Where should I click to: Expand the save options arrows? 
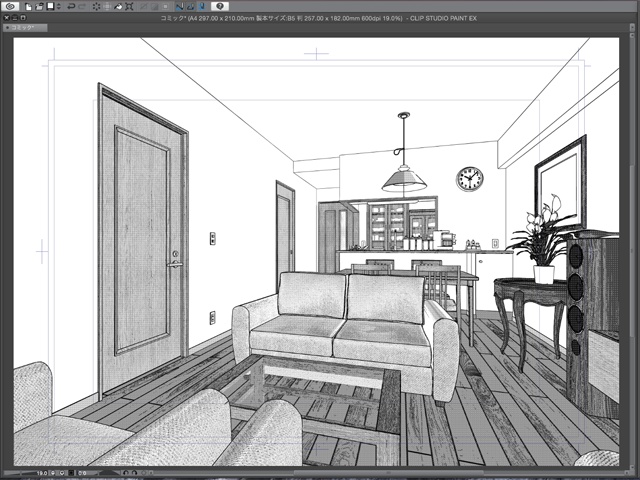coord(59,7)
